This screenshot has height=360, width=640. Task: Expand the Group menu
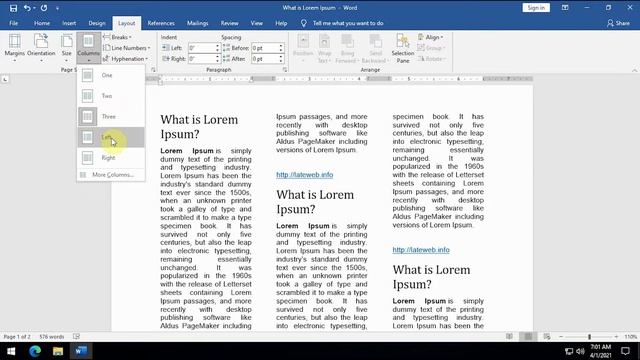431,48
